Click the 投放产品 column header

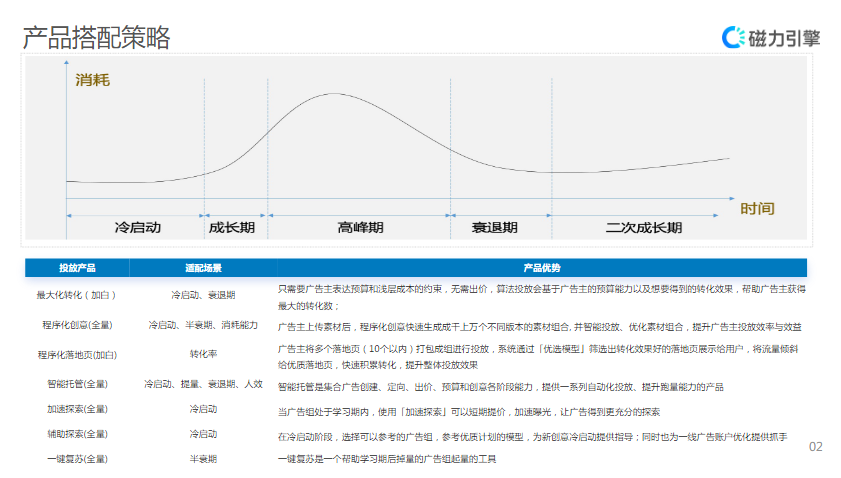[77, 268]
